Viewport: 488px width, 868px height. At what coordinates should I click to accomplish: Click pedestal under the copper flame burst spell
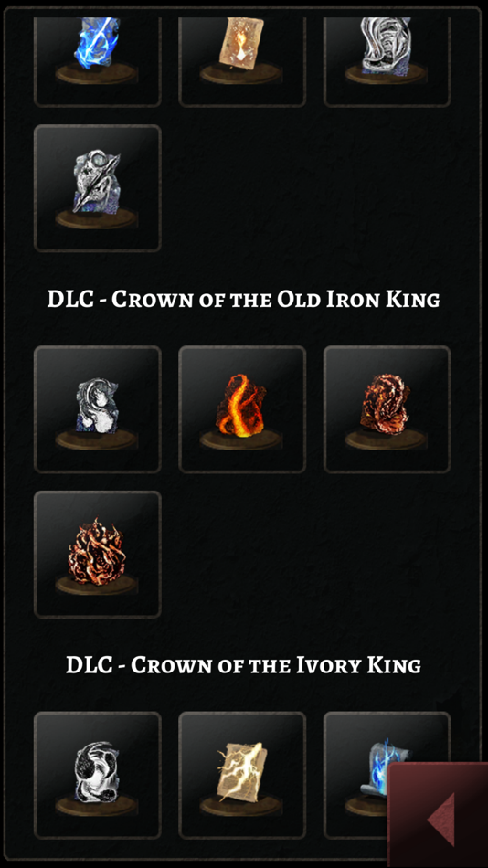click(96, 585)
